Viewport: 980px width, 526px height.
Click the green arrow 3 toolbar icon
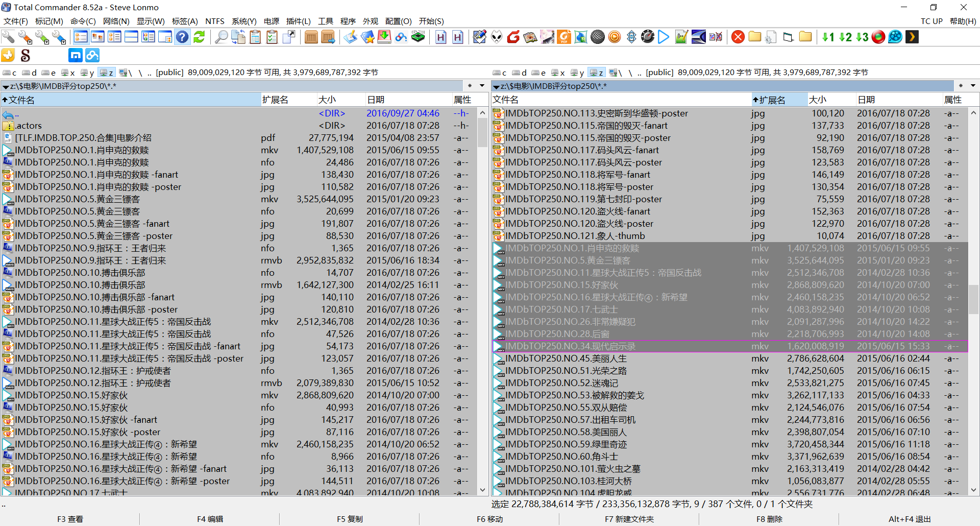pyautogui.click(x=862, y=37)
